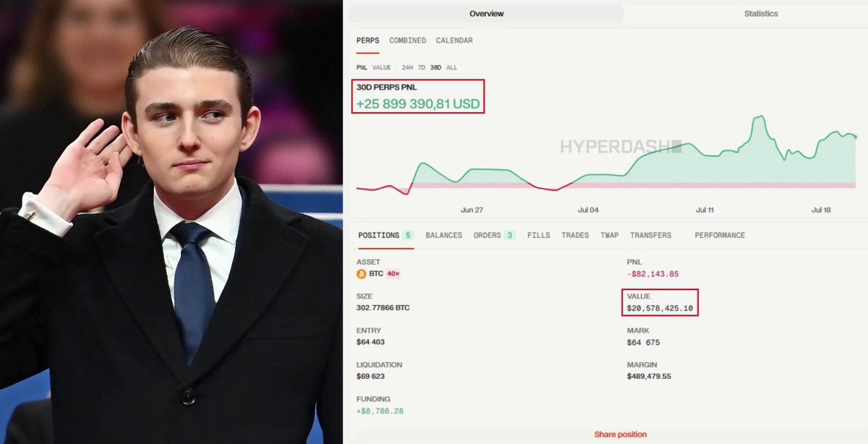Screen dimensions: 868x444
Task: View the TRANSFERS tab
Action: click(x=650, y=235)
